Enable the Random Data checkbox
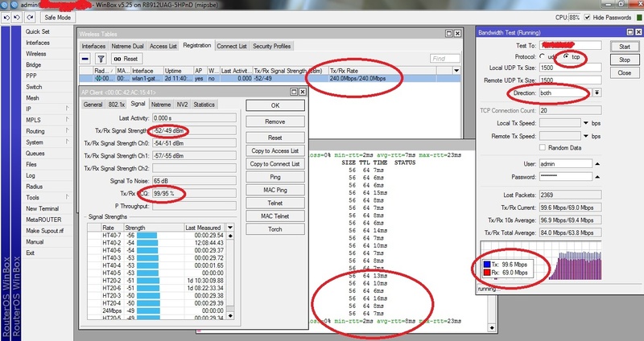This screenshot has height=341, width=644. point(543,148)
